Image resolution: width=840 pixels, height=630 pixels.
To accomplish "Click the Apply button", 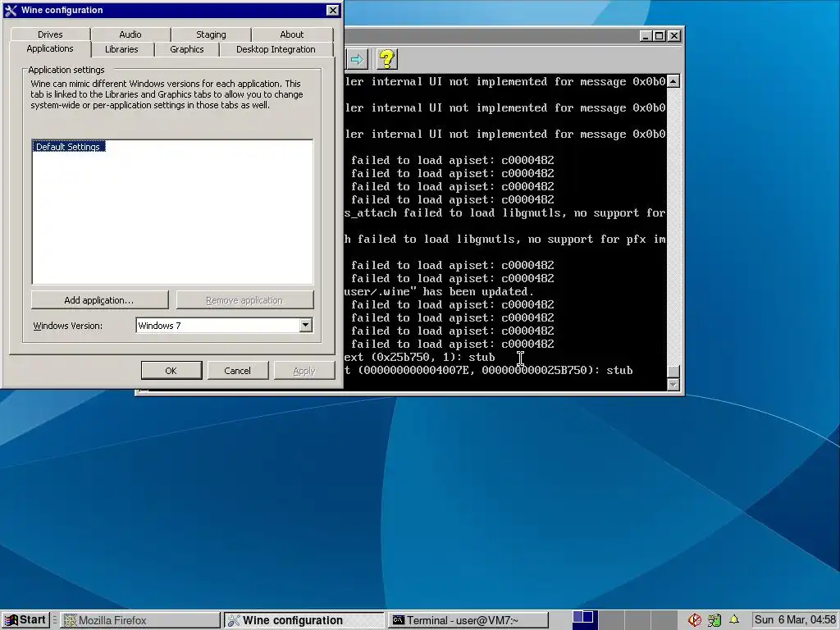I will click(x=304, y=371).
